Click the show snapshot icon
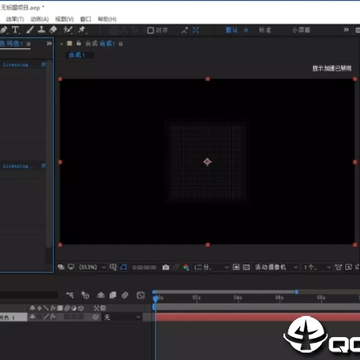Image resolution: width=360 pixels, height=360 pixels. click(176, 267)
